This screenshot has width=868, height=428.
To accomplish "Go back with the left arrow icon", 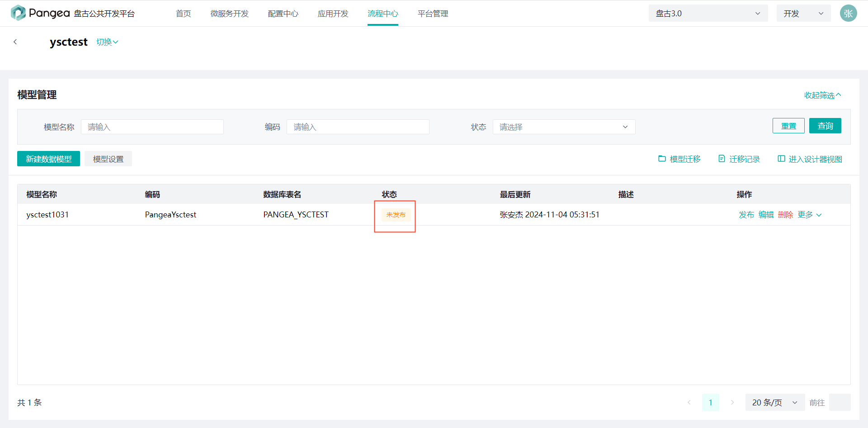I will tap(15, 42).
